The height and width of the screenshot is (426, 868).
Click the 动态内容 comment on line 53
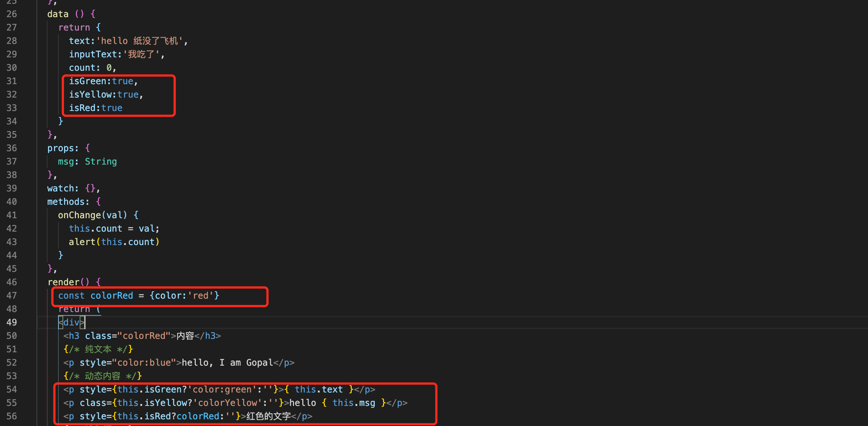103,376
